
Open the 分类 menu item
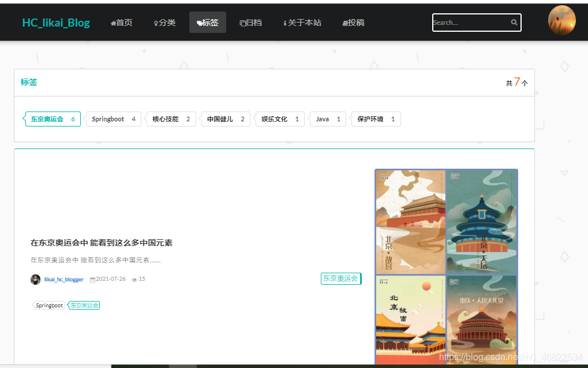pos(164,22)
